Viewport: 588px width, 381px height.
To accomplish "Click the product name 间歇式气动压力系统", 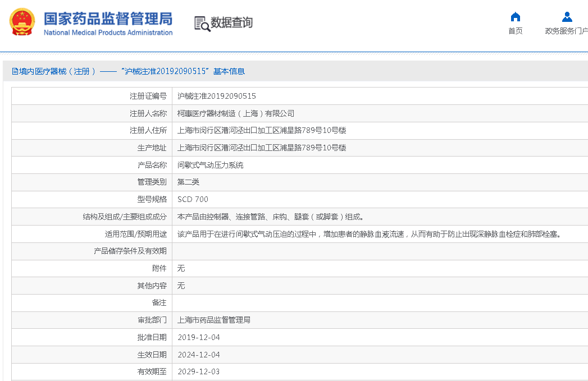I will click(x=210, y=165).
